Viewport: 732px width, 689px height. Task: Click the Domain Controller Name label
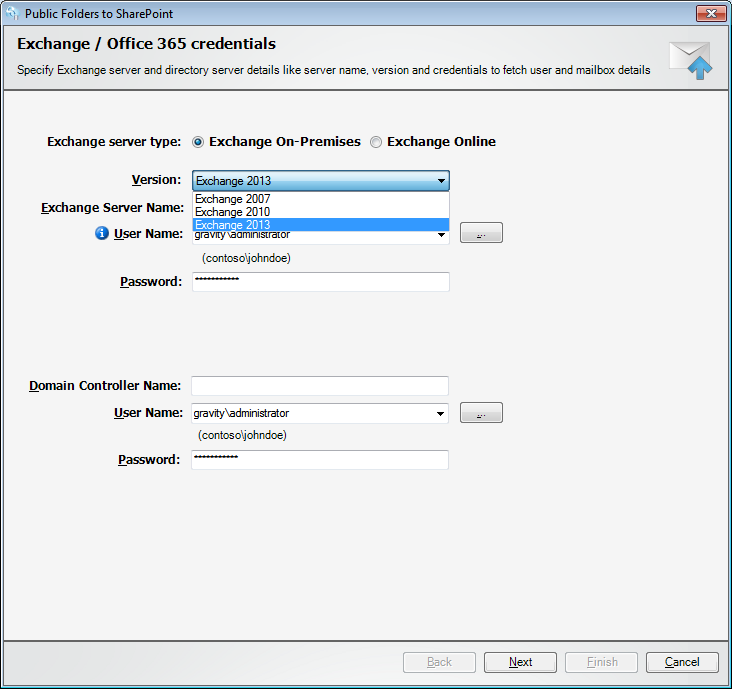click(105, 386)
